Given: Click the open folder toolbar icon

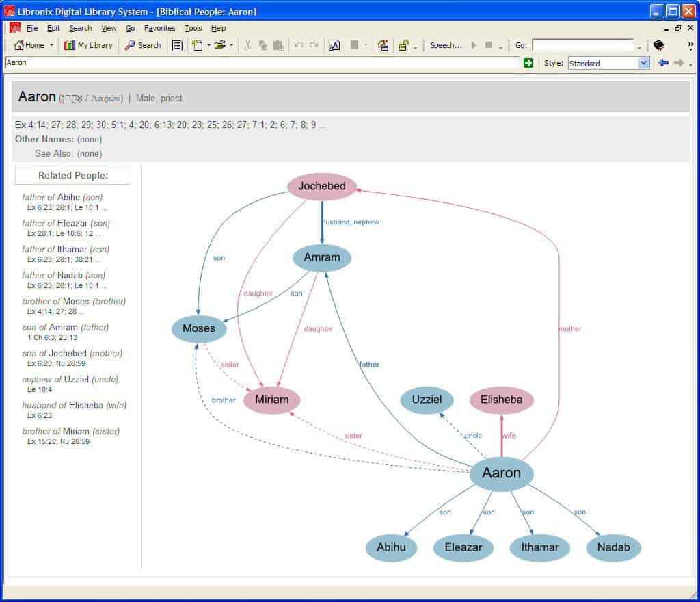Looking at the screenshot, I should (x=219, y=45).
